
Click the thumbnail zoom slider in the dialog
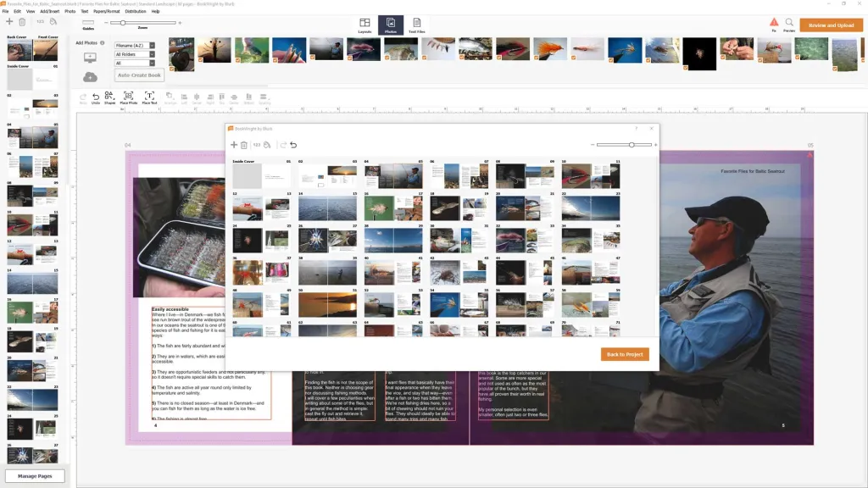[632, 145]
